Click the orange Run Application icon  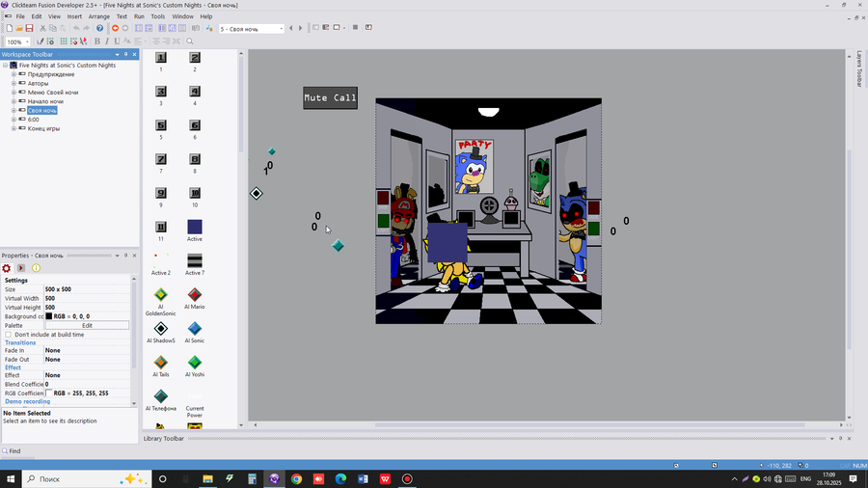click(115, 28)
